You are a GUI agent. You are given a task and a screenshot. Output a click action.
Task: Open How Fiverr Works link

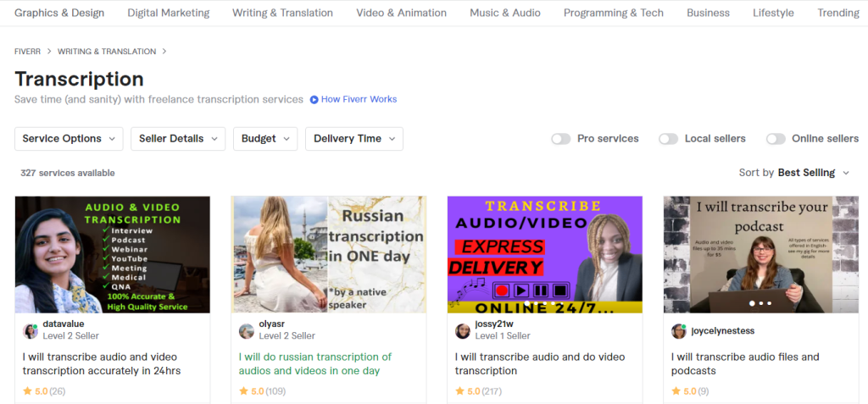coord(359,100)
